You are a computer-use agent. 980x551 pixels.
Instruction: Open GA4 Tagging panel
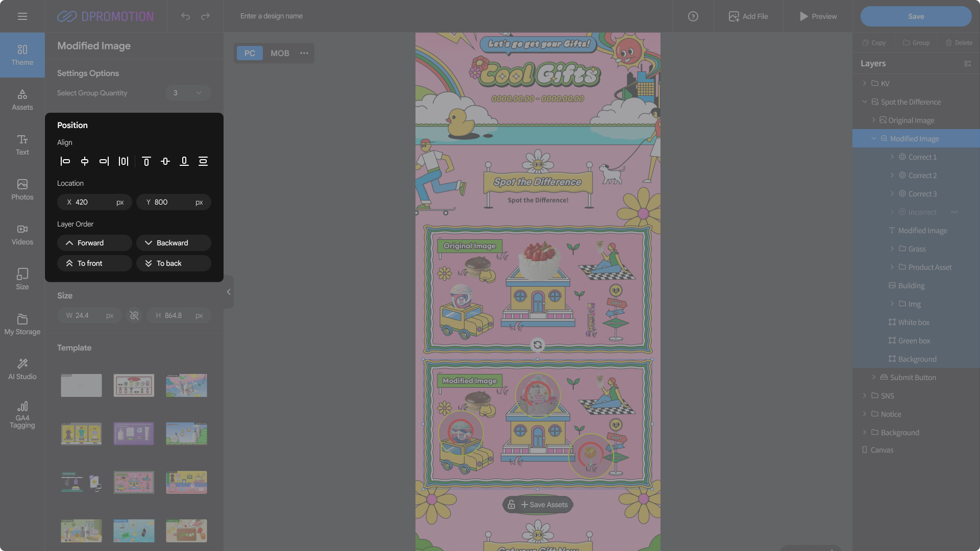(x=22, y=414)
